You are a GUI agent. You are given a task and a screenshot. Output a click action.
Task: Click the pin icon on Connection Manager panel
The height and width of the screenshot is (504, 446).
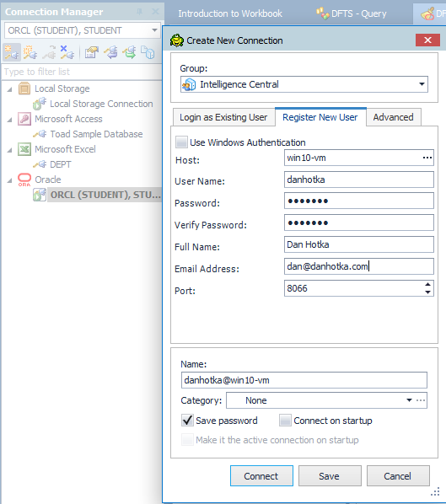[x=140, y=12]
